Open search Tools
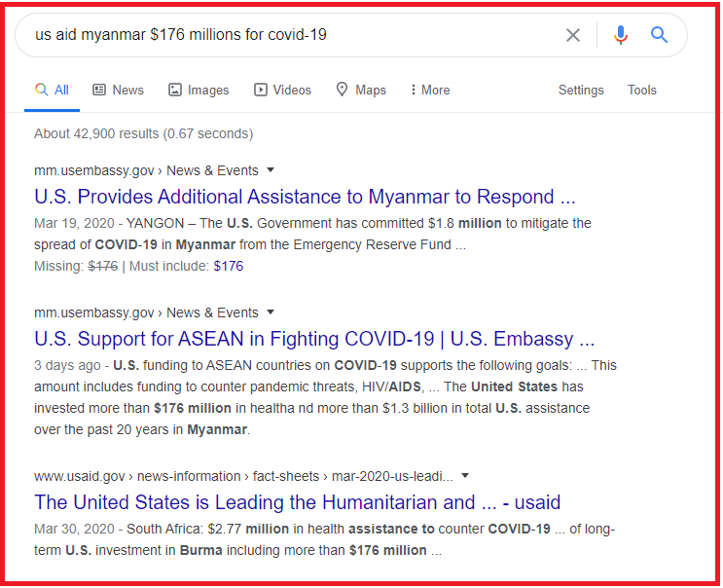The height and width of the screenshot is (588, 723). tap(642, 90)
